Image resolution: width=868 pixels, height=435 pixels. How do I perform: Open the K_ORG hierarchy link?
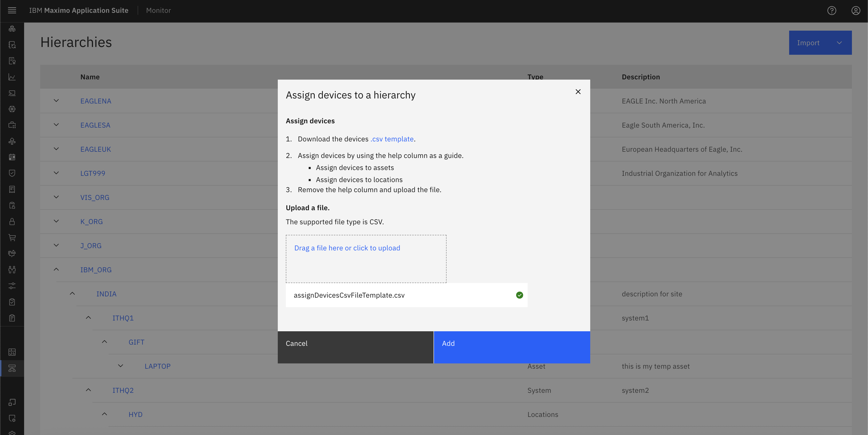(91, 222)
